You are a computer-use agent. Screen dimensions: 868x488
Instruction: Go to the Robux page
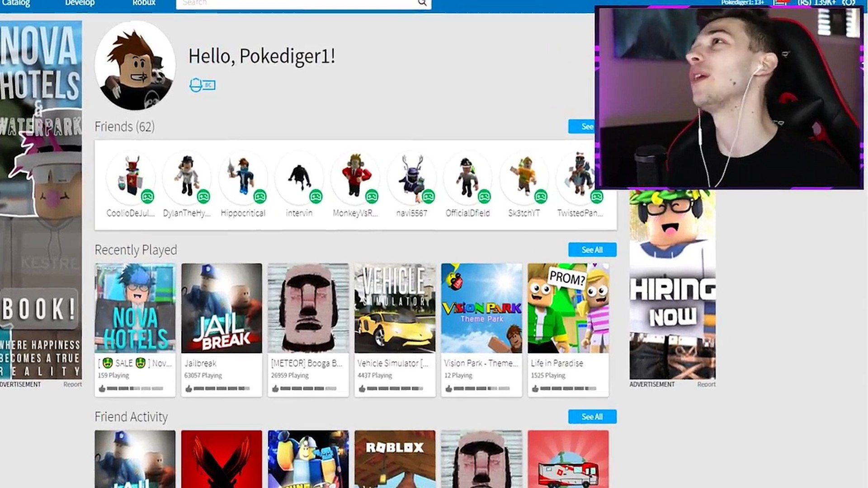tap(144, 3)
